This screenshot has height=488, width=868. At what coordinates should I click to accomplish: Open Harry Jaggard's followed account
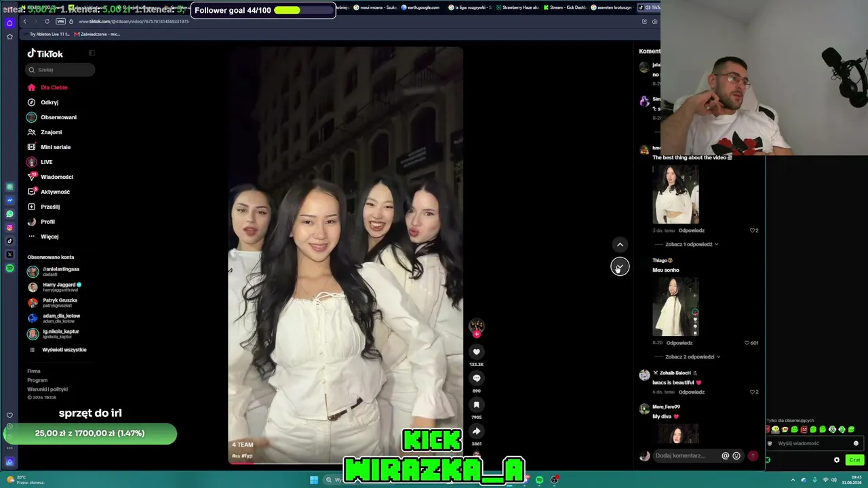click(54, 287)
